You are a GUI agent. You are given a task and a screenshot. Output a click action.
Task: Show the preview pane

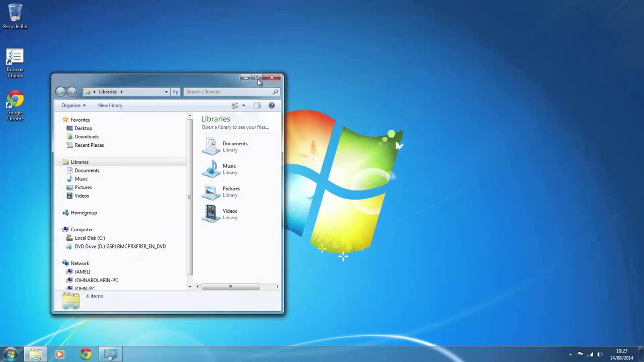(x=257, y=106)
